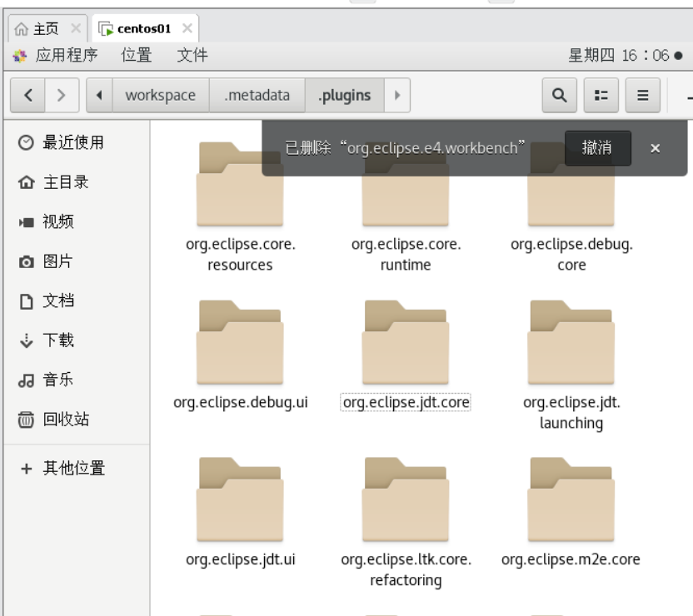Select org.eclipse.core.resources folder icon

click(240, 184)
